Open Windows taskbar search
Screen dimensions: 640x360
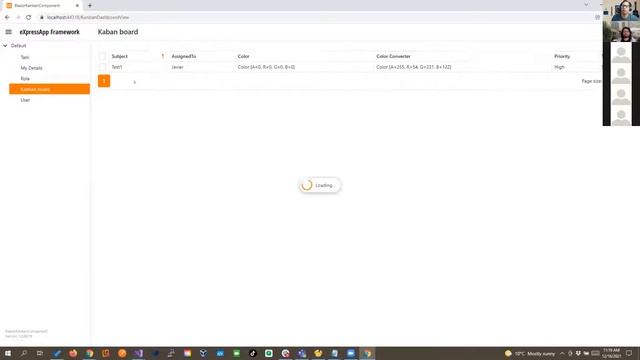pyautogui.click(x=24, y=353)
